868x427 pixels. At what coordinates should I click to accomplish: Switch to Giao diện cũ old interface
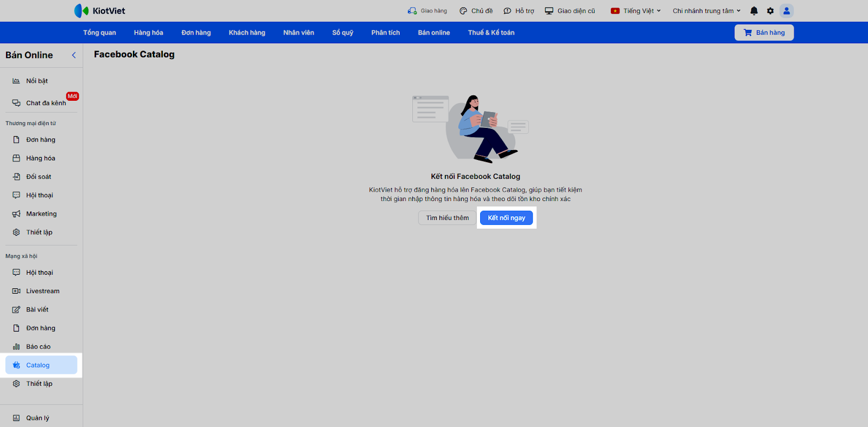point(570,11)
